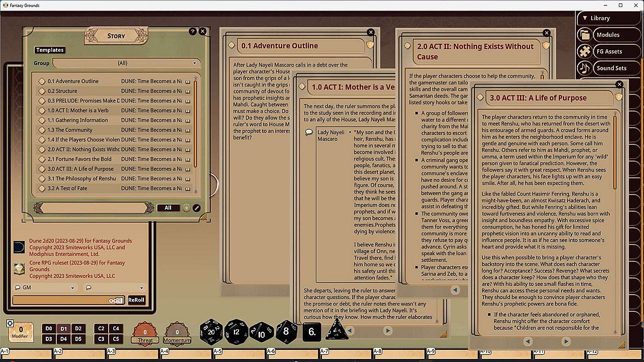This screenshot has height=362, width=644.
Task: Click the ReRoll button
Action: [136, 300]
